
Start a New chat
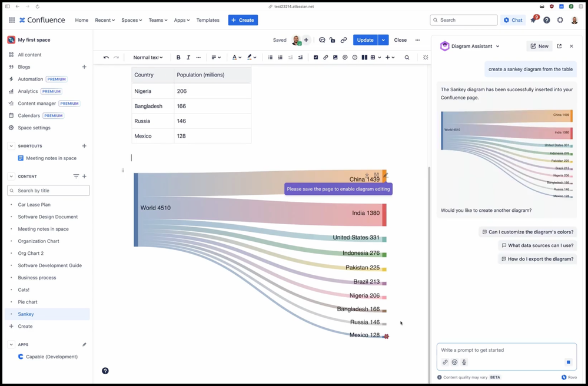pyautogui.click(x=539, y=46)
